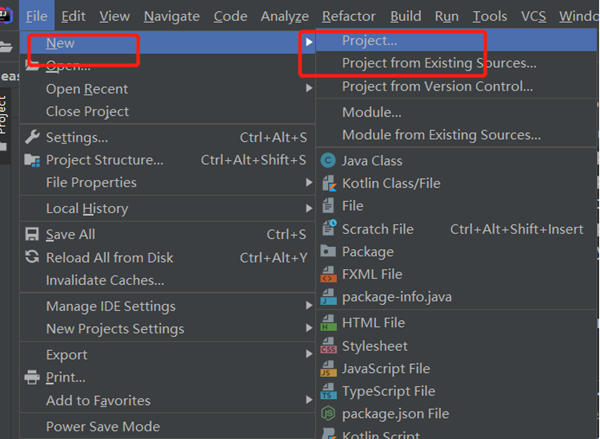The height and width of the screenshot is (439, 600).
Task: Click the Package folder icon
Action: tap(328, 252)
